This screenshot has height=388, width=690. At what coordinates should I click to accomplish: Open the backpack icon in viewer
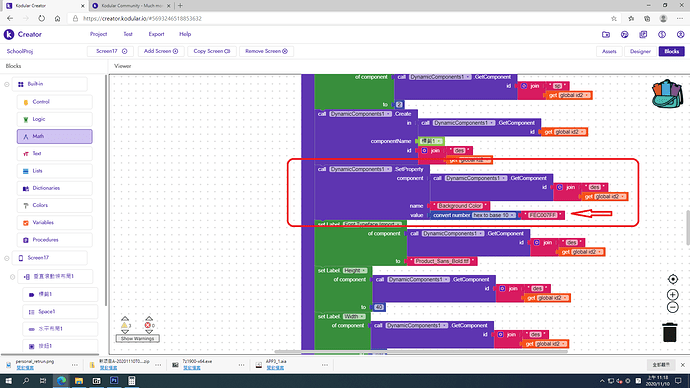667,94
